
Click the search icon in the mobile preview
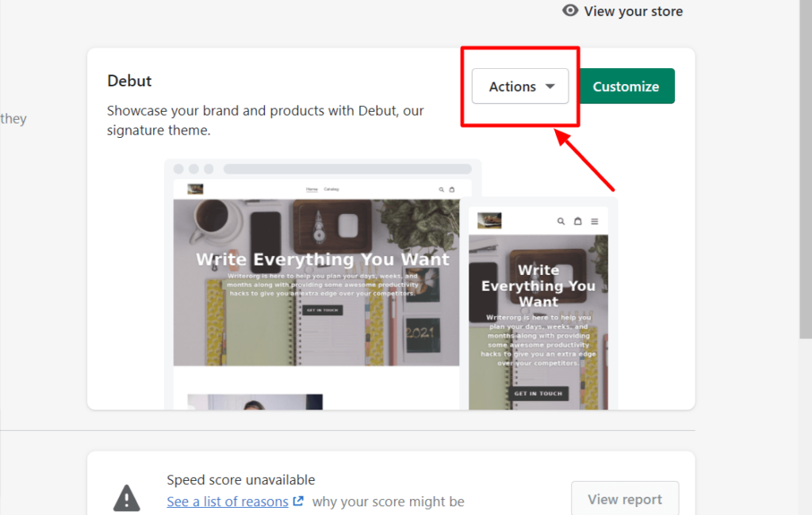[561, 220]
